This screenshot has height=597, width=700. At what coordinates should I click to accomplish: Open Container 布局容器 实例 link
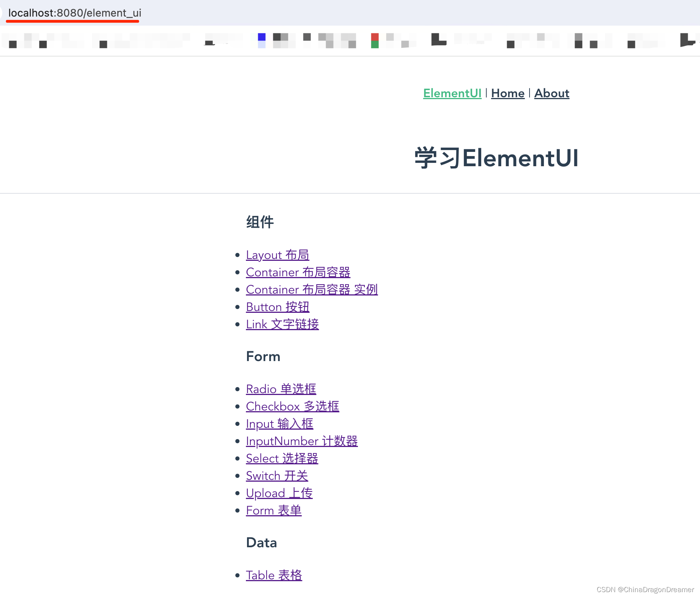312,290
